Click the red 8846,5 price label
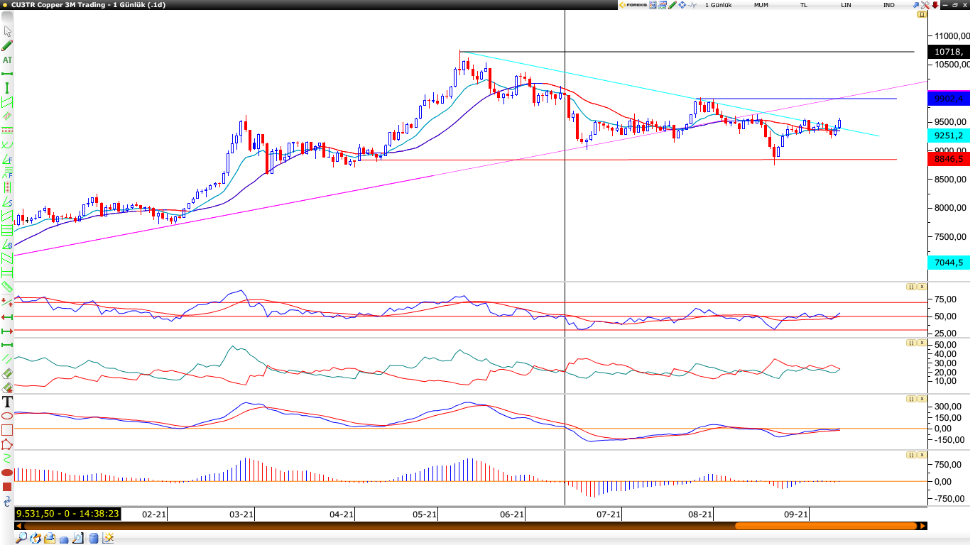The image size is (980, 545). coord(949,160)
